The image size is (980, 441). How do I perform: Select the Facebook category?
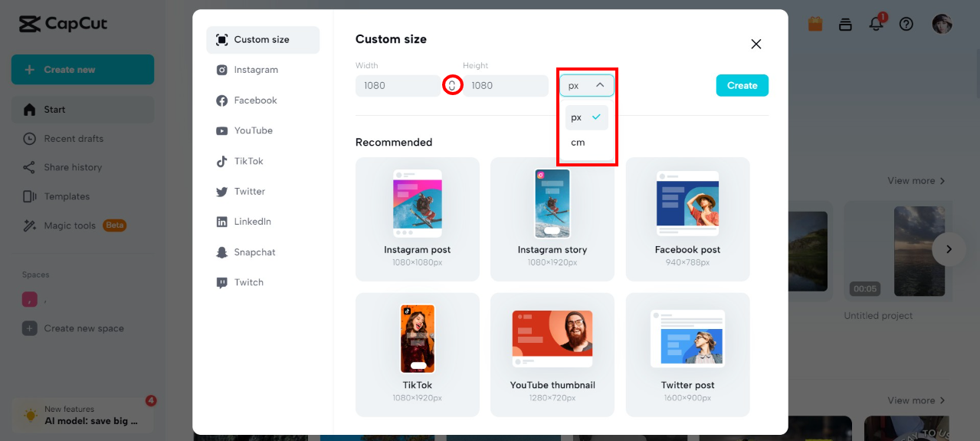pos(263,100)
